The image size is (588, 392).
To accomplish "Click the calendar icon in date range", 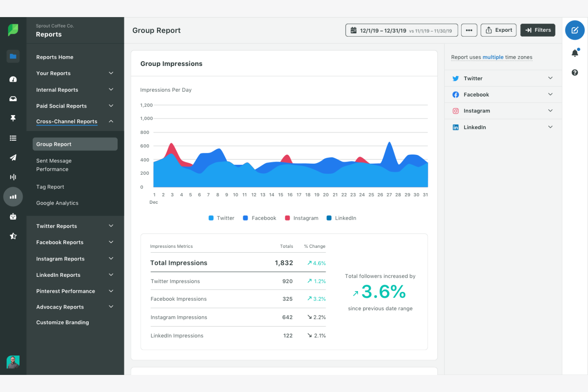I will point(354,30).
